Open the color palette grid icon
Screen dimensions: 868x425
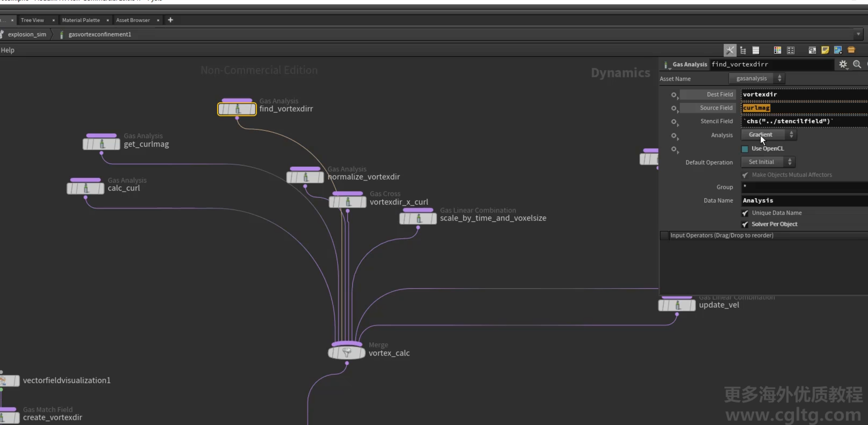pos(777,51)
